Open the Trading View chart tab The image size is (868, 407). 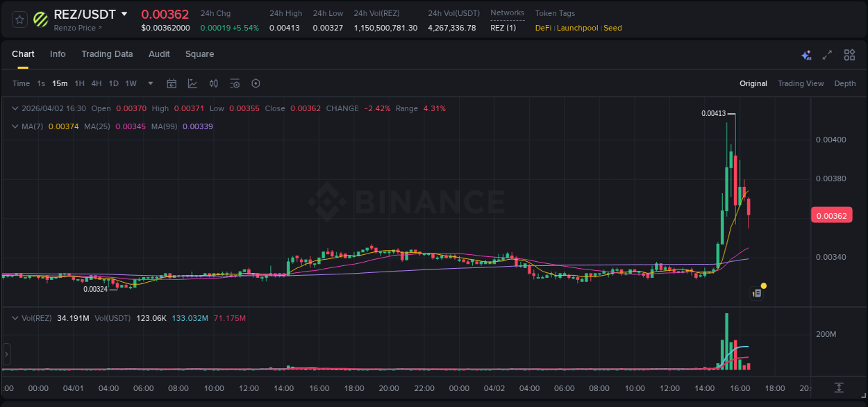click(801, 83)
